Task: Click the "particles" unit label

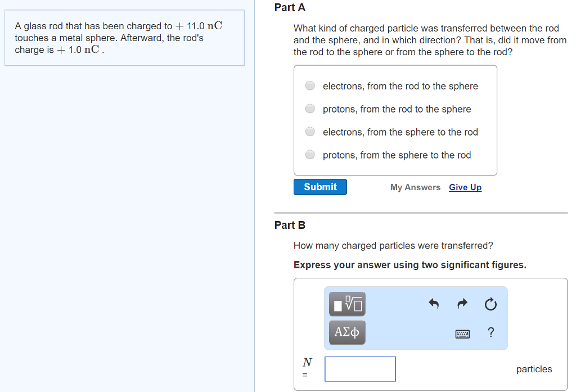Action: click(534, 369)
